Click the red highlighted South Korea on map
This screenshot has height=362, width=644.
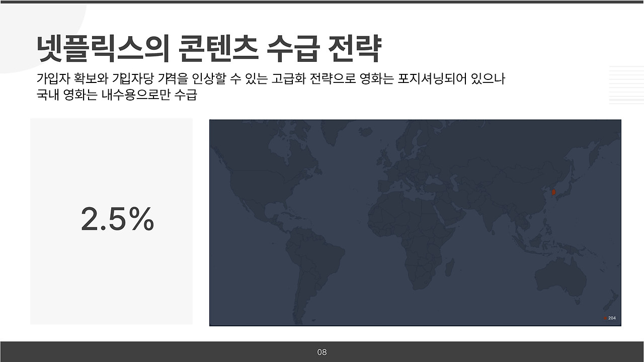point(554,192)
